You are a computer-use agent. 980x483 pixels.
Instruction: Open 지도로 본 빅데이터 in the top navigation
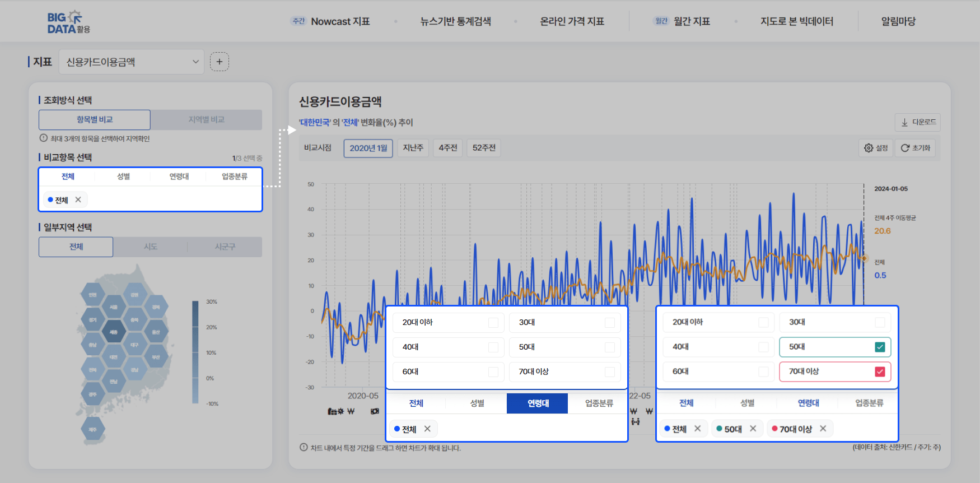click(x=797, y=21)
